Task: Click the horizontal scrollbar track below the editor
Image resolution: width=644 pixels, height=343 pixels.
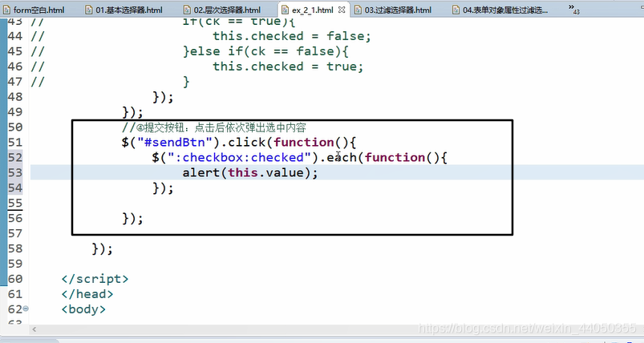Action: pos(337,329)
